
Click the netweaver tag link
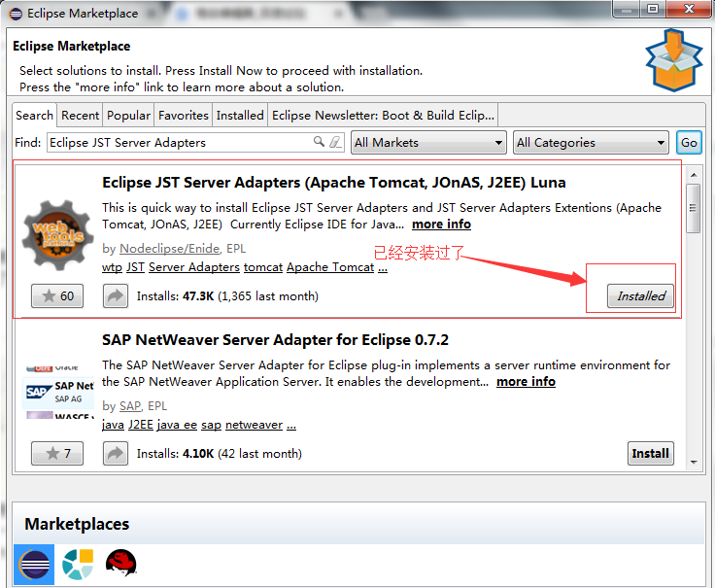pos(254,425)
